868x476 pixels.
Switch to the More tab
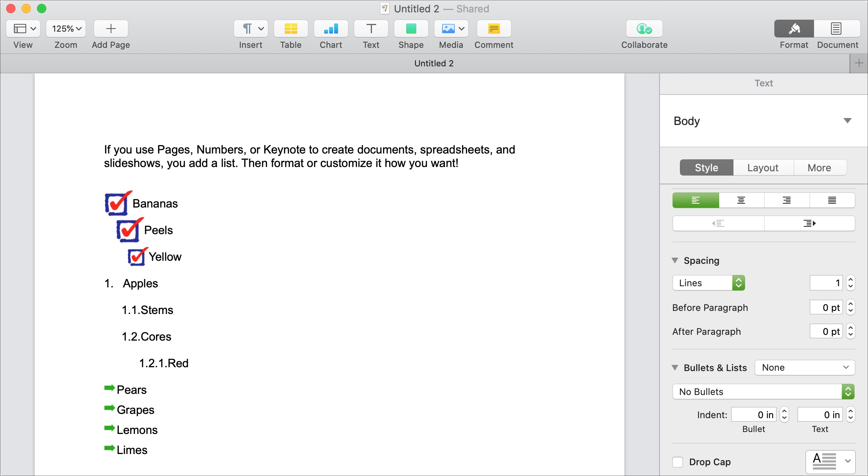[820, 168]
